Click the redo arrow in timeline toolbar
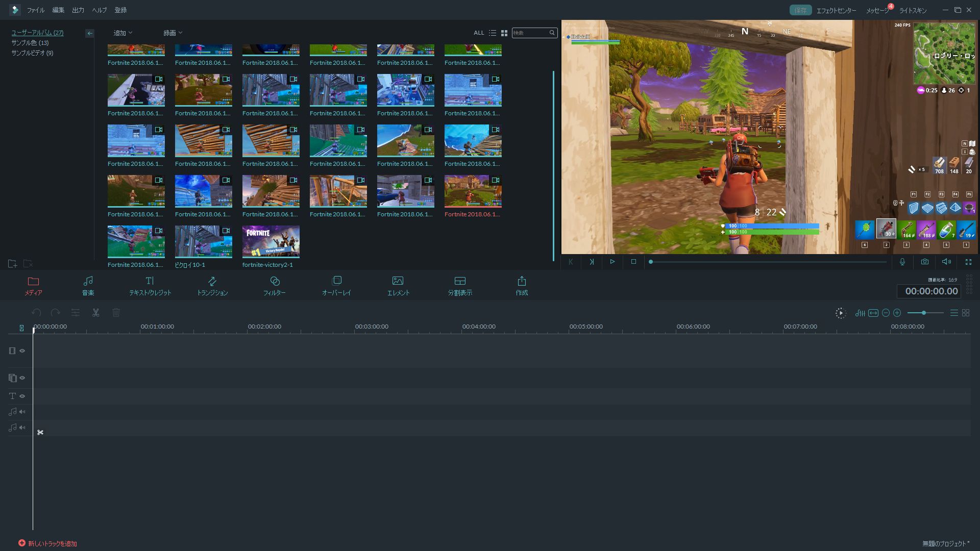This screenshot has height=551, width=980. point(55,312)
